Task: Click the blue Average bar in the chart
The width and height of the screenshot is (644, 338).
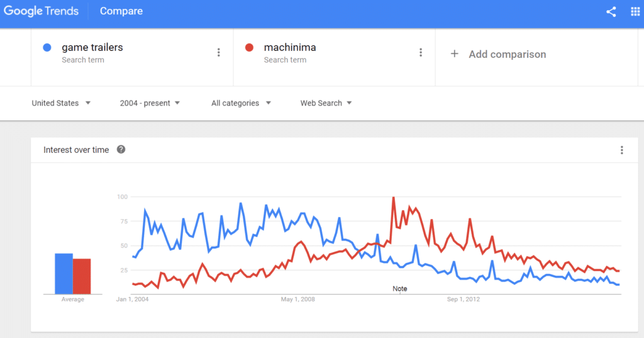Action: tap(64, 273)
